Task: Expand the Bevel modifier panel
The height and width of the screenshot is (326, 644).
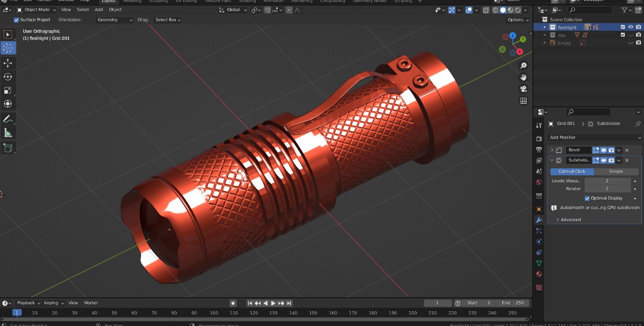Action: coord(552,150)
